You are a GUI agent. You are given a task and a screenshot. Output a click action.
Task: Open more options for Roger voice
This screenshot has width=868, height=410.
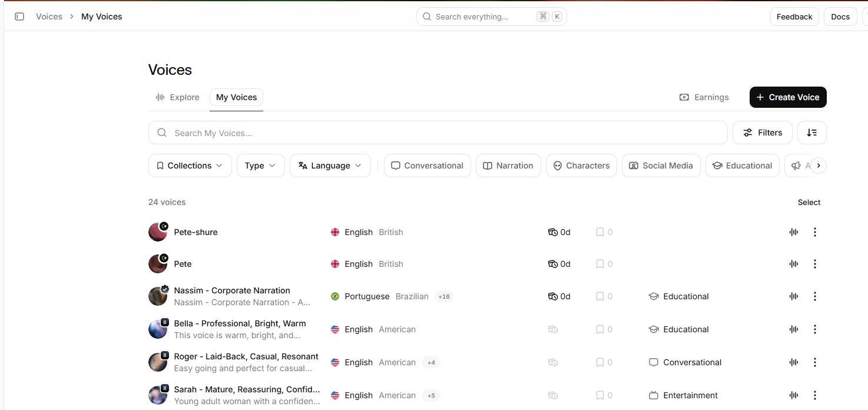pos(815,362)
